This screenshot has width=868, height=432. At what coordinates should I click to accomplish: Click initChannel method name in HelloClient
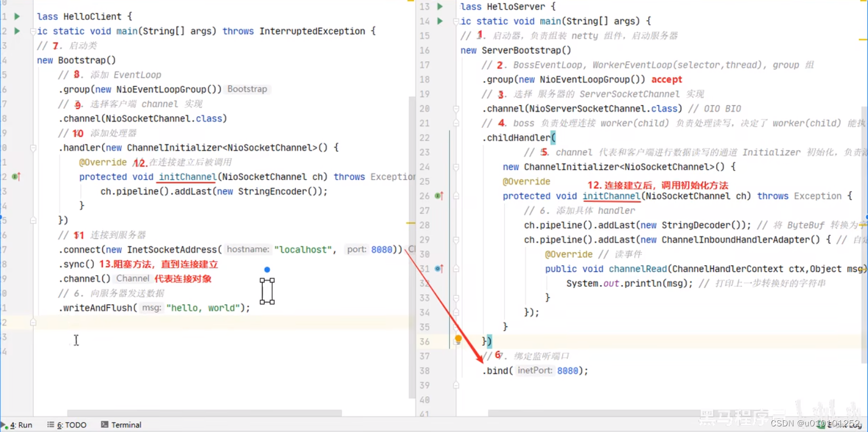[x=188, y=177]
